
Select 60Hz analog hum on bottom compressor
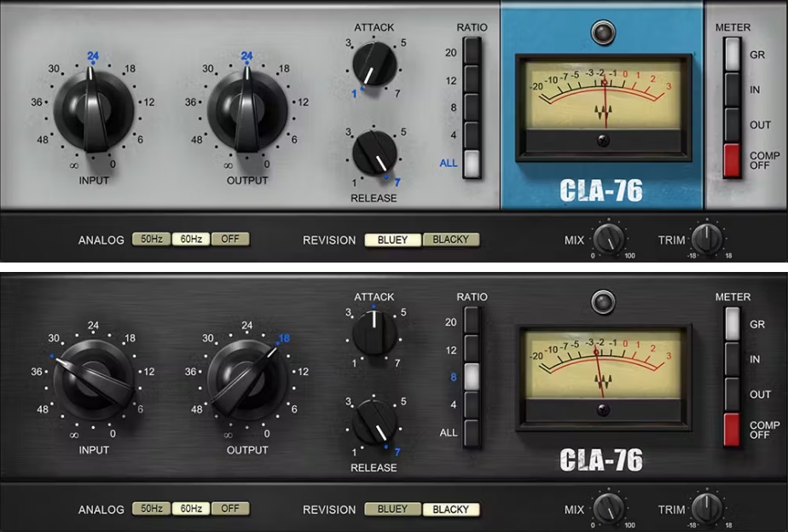193,509
